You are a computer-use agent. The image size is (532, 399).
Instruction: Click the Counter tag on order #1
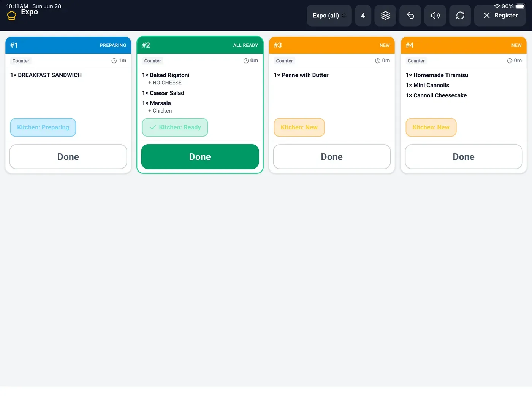(x=21, y=61)
